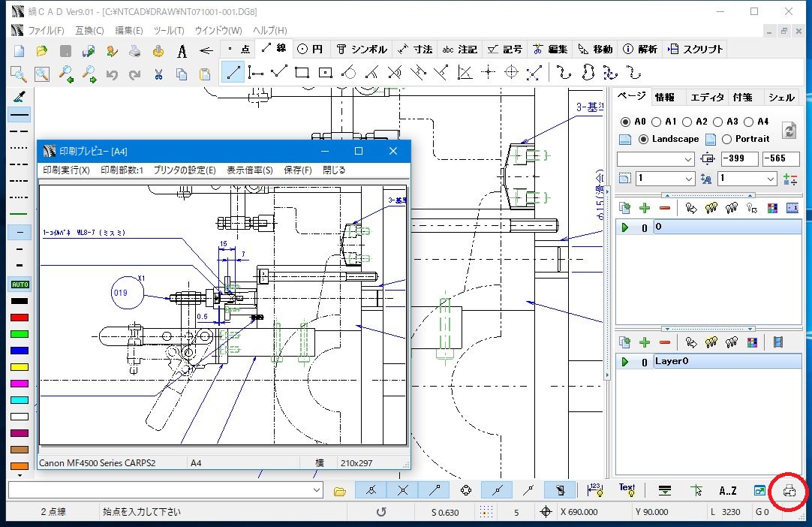Click 印刷実行(X) in print preview
The width and height of the screenshot is (812, 527).
point(66,170)
